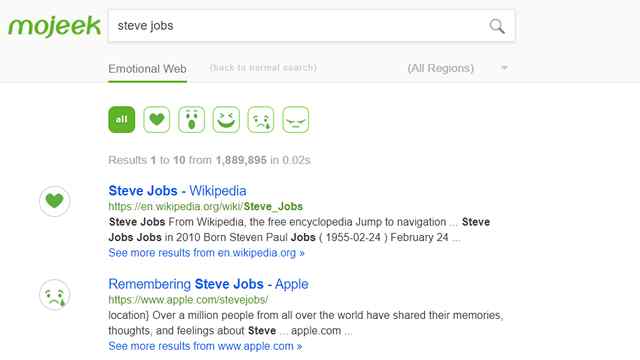Open the Steve Jobs - Wikipedia result
Viewport: 640px width, 360px height.
click(178, 191)
